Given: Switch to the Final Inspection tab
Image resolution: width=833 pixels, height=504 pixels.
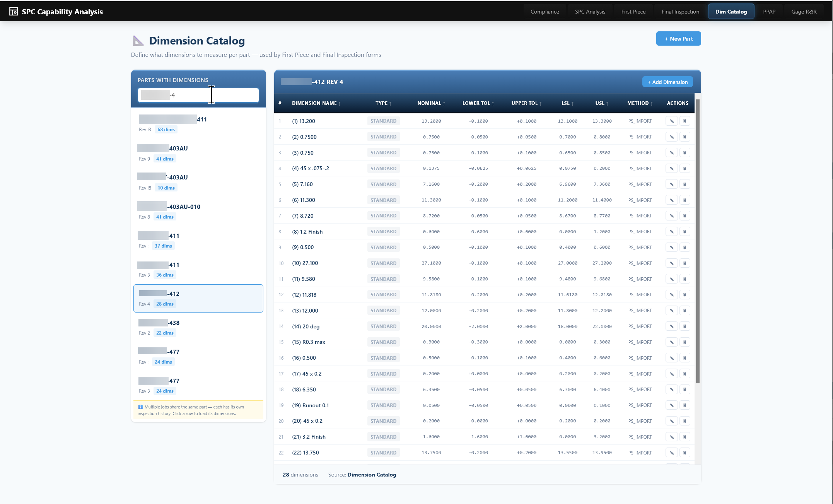Looking at the screenshot, I should (680, 11).
